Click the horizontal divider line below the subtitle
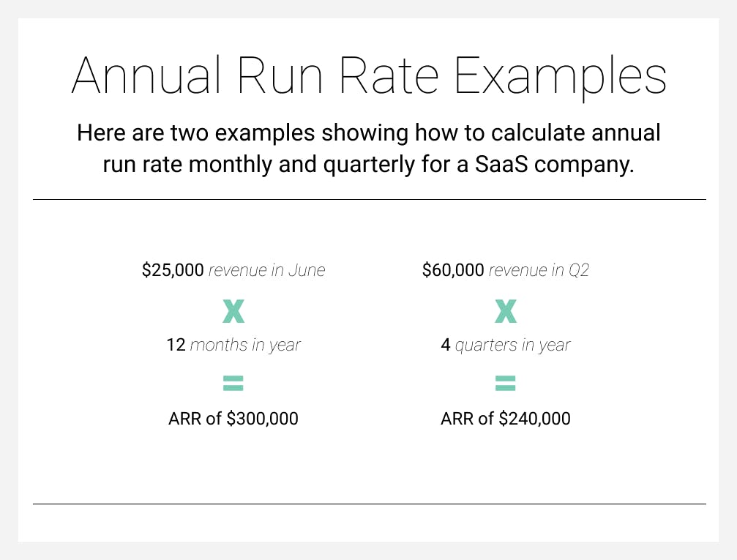The height and width of the screenshot is (560, 737). point(369,199)
